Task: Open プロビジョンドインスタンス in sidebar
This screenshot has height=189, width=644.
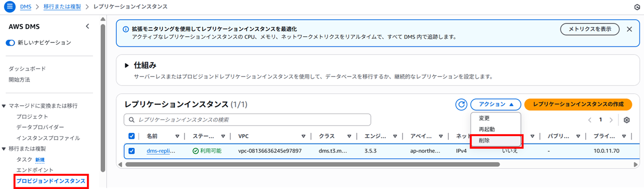Action: (x=51, y=181)
